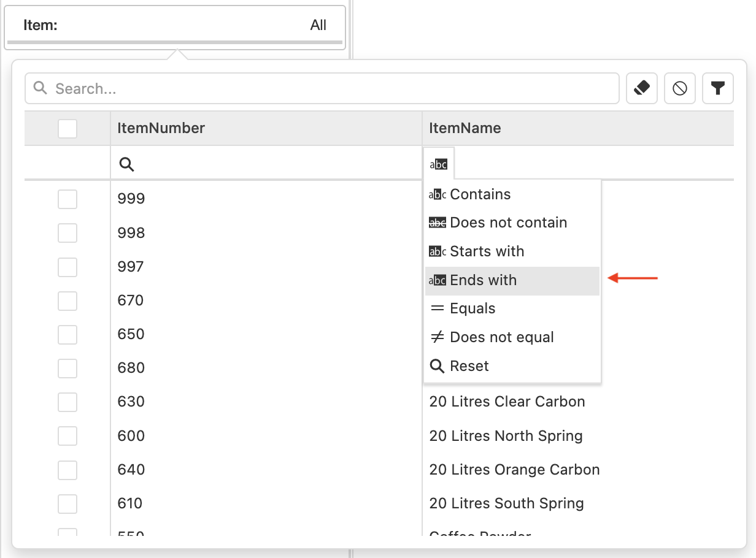The height and width of the screenshot is (558, 756).
Task: Click item number 680
Action: (x=131, y=368)
